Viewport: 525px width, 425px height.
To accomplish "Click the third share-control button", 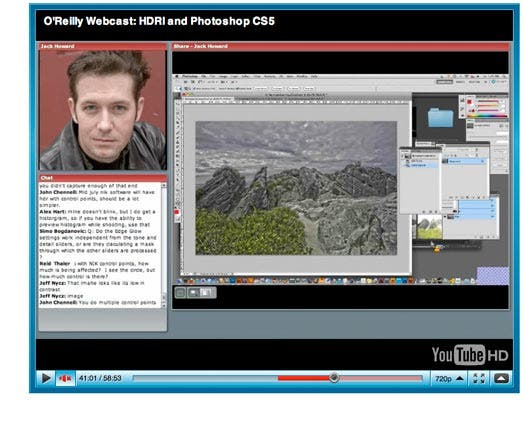I will 206,293.
